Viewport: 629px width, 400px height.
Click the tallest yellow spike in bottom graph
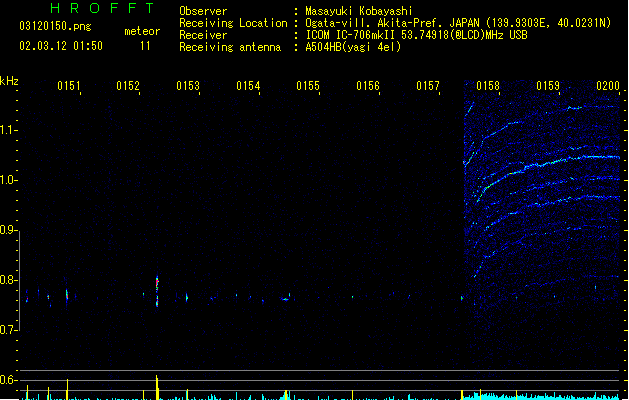[x=157, y=387]
